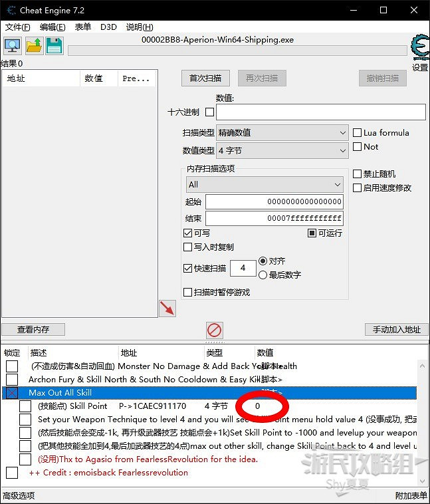Click the cheat table scrollbar up arrow

[x=422, y=366]
